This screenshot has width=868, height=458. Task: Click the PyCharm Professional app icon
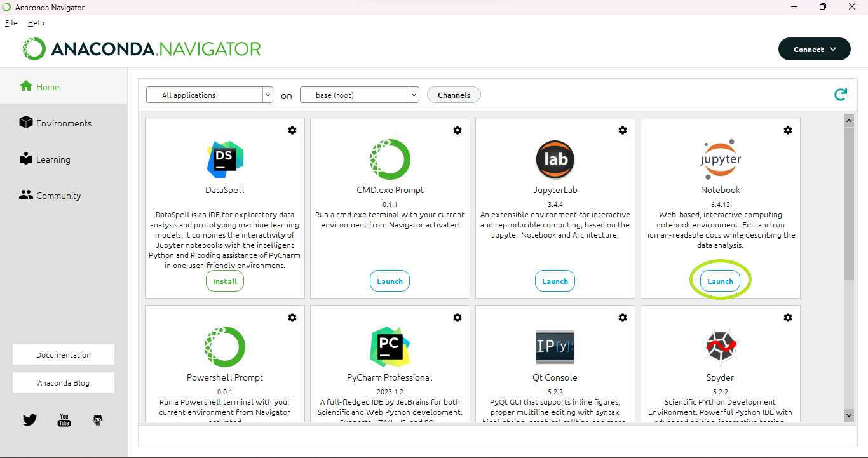point(390,346)
